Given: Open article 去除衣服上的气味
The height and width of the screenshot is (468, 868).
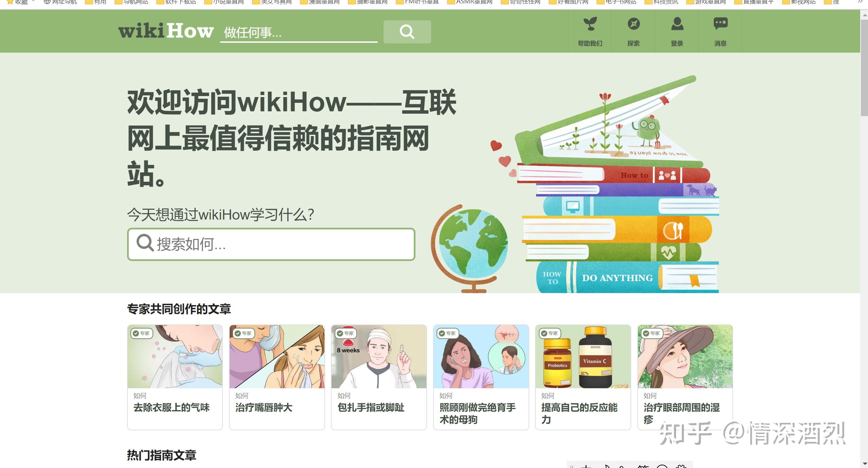Looking at the screenshot, I should [172, 408].
